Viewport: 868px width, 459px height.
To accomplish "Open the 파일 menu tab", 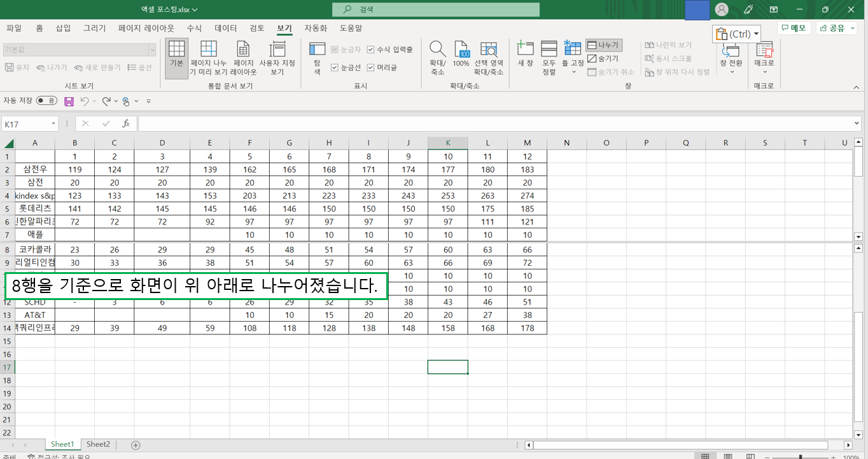I will click(x=14, y=28).
